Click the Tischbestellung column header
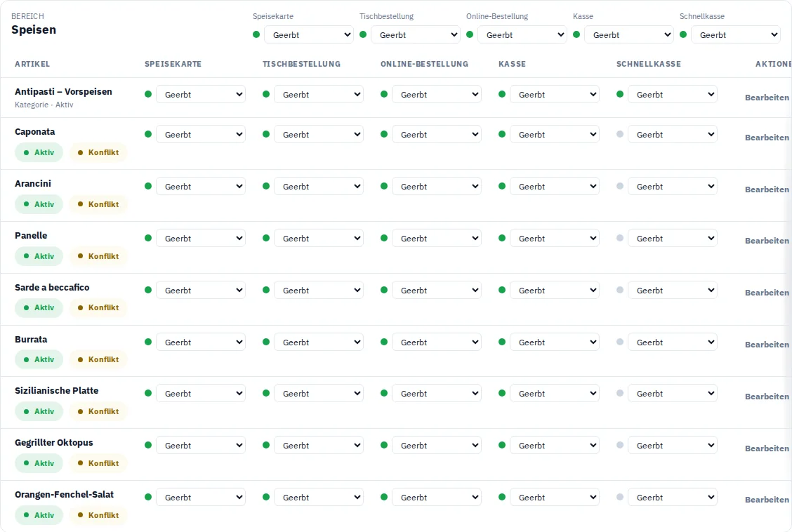The height and width of the screenshot is (532, 792). click(301, 64)
